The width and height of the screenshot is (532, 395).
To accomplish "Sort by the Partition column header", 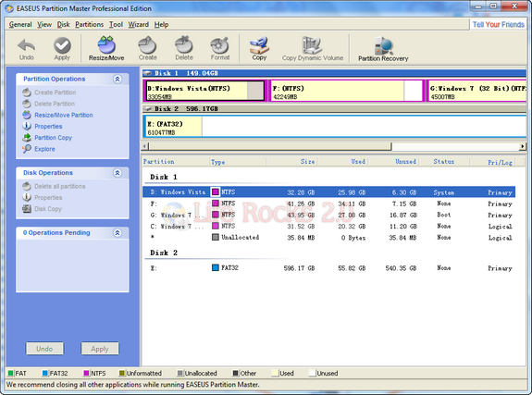I will coord(176,162).
